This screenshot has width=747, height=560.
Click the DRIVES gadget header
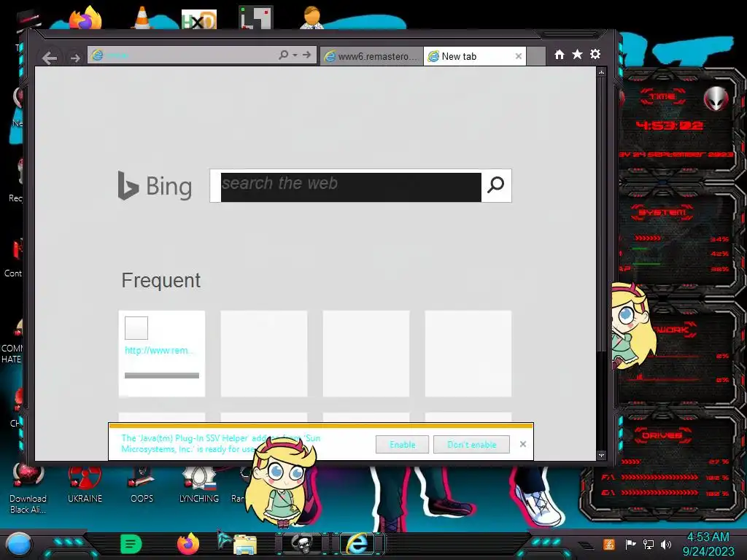coord(662,435)
